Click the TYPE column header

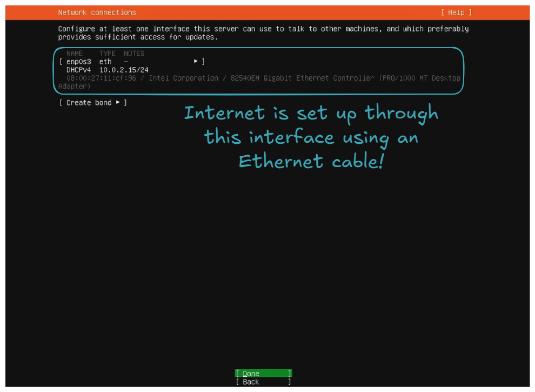click(x=108, y=54)
